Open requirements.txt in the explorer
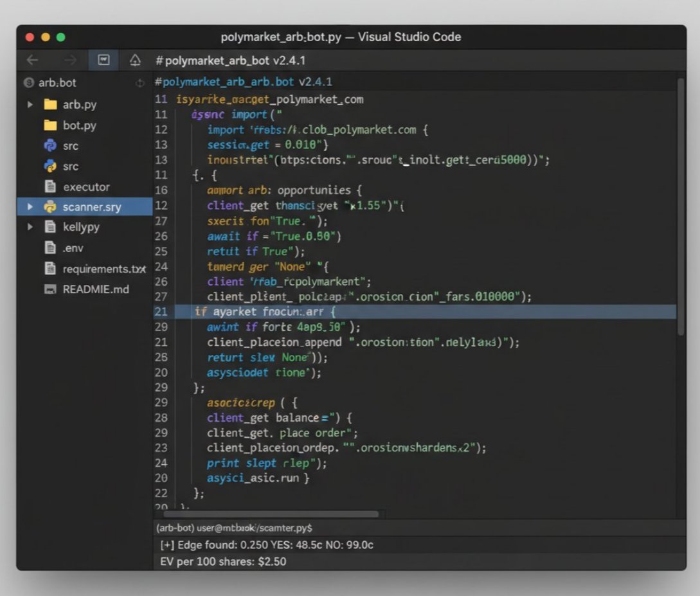This screenshot has width=700, height=596. coord(104,269)
